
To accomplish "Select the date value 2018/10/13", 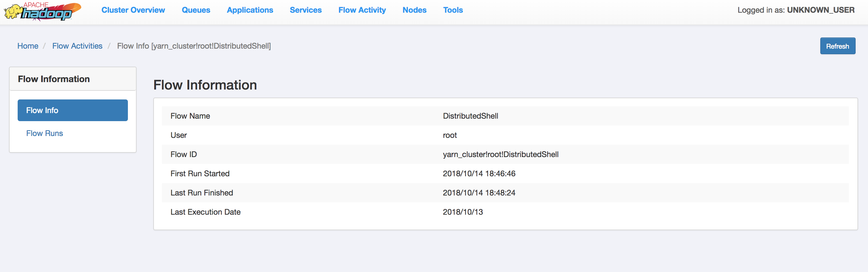I will point(463,212).
